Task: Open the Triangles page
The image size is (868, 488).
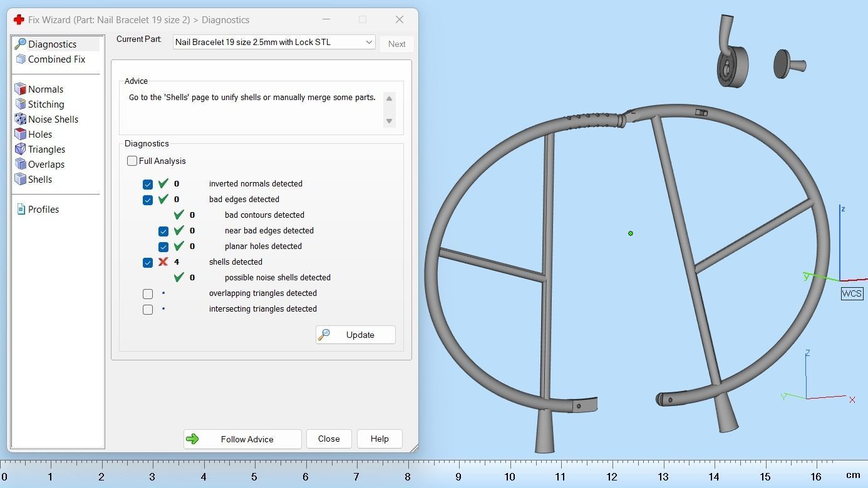Action: pos(46,149)
